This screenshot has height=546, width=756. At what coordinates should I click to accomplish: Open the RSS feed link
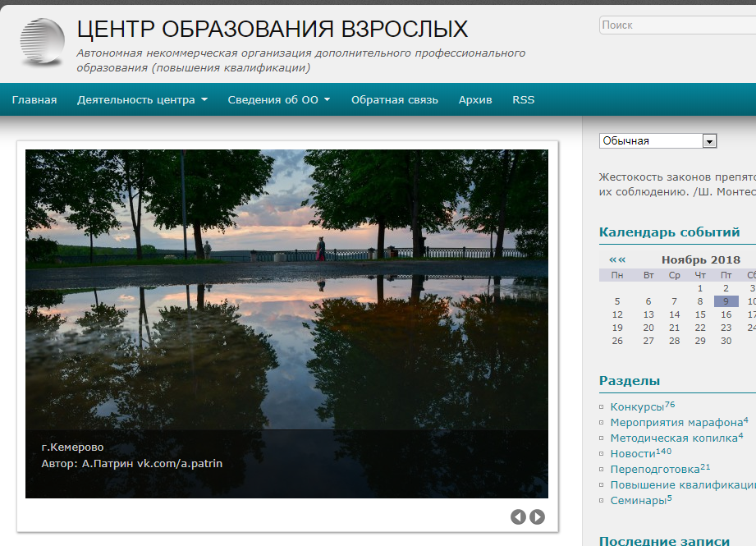click(x=523, y=100)
